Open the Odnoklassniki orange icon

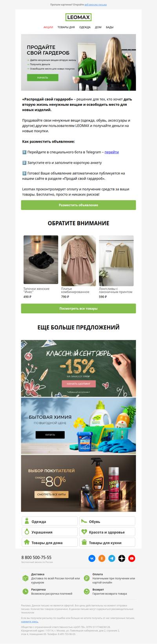pyautogui.click(x=102, y=558)
